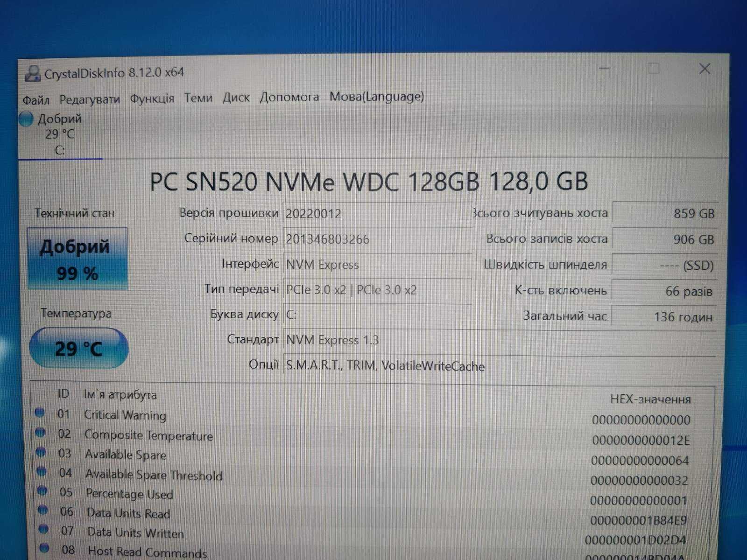This screenshot has height=560, width=747.
Task: Click the CrystalDiskInfo app icon in title bar
Action: coord(33,73)
